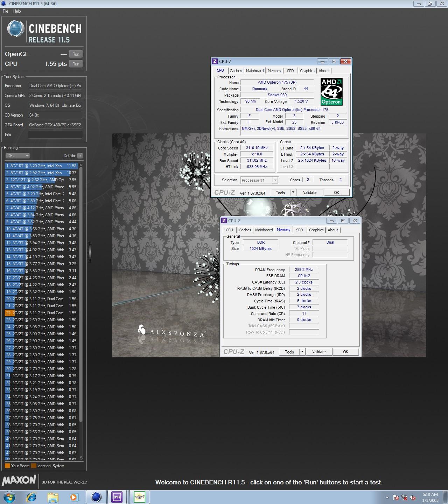Open the Ranking Details arrow button
The height and width of the screenshot is (504, 448).
tap(80, 156)
